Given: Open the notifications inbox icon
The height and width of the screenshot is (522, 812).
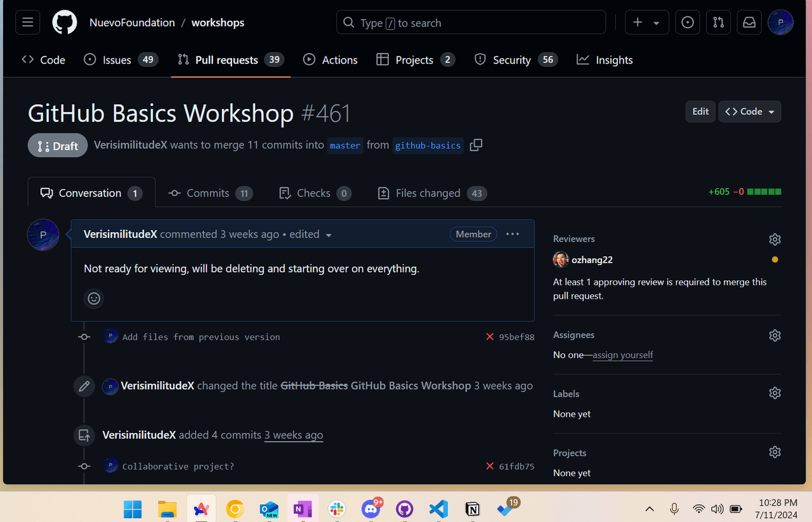Looking at the screenshot, I should pos(749,23).
